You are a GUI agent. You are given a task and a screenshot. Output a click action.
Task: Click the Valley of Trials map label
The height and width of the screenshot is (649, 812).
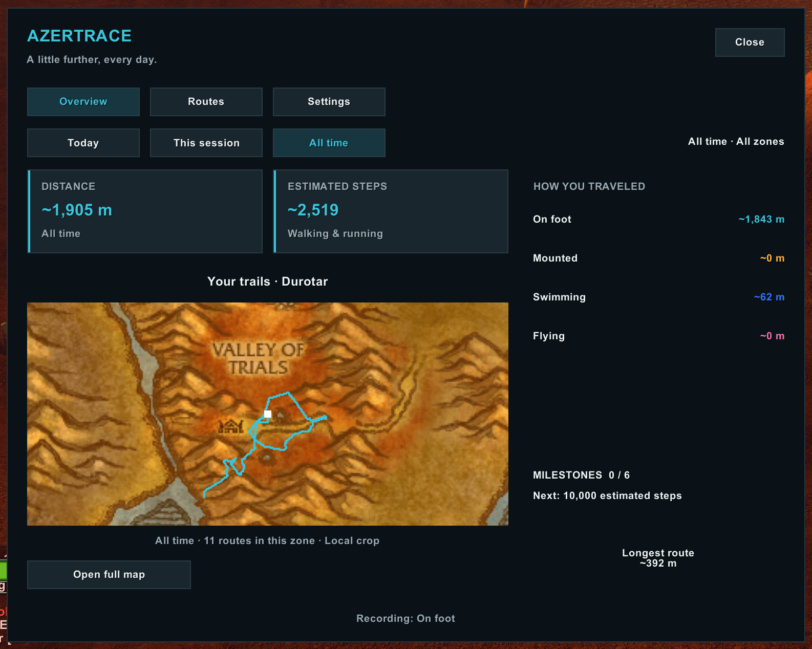coord(259,358)
